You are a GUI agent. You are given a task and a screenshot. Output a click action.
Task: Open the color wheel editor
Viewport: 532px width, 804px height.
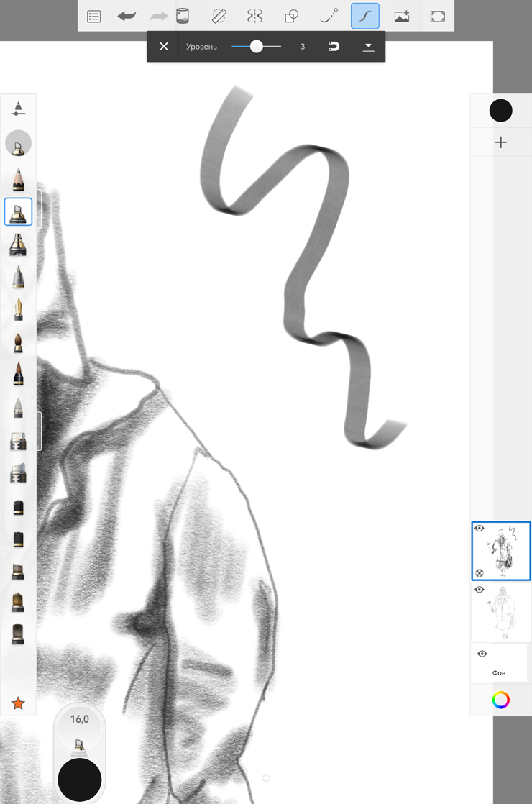pos(501,700)
